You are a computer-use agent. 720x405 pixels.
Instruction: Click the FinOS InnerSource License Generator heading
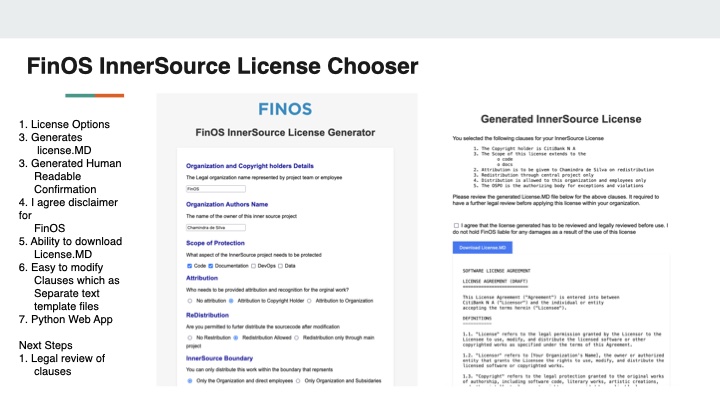(285, 133)
